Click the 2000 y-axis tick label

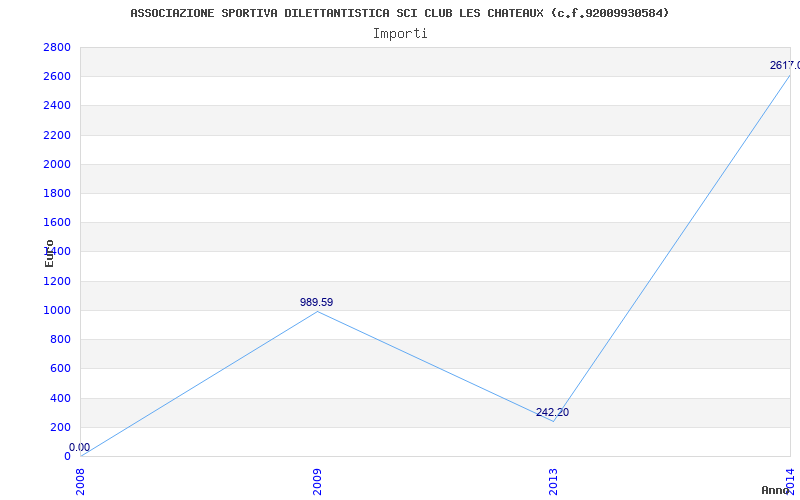click(57, 164)
